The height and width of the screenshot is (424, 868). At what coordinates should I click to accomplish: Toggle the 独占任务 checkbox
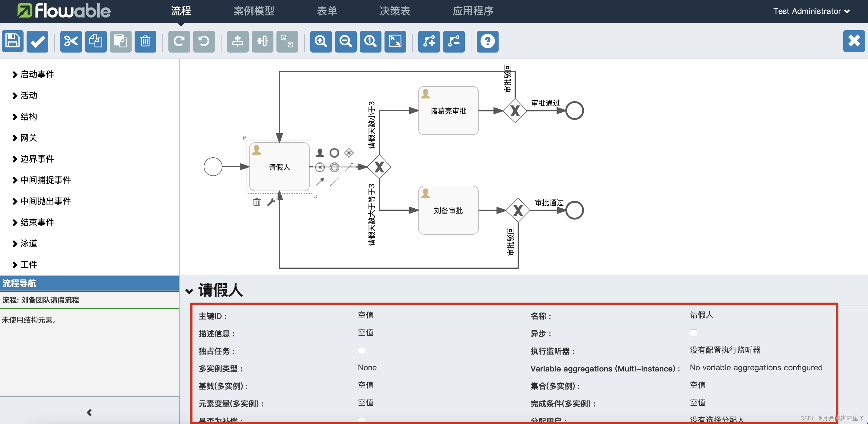362,351
